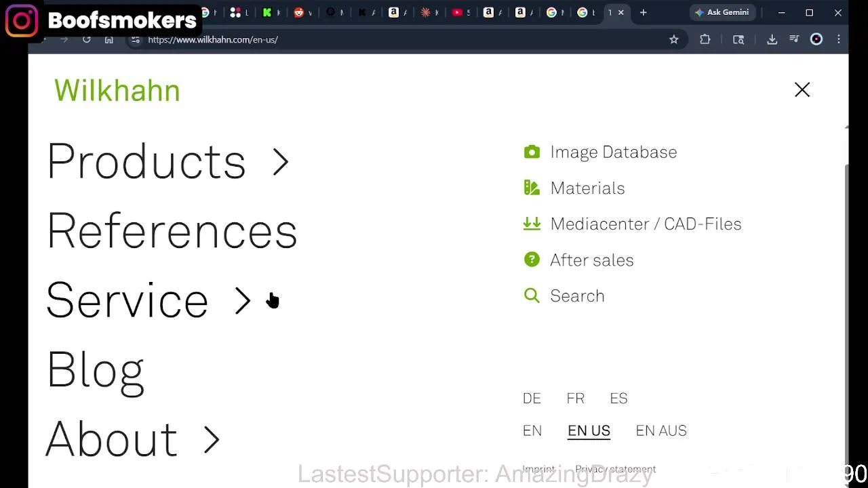
Task: Click the After sales question mark icon
Action: click(532, 260)
